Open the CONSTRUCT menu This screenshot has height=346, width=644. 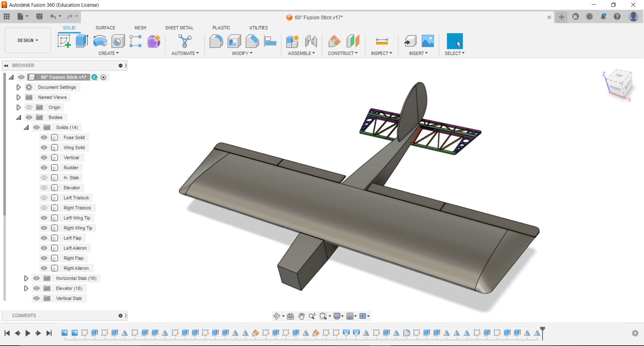[342, 53]
